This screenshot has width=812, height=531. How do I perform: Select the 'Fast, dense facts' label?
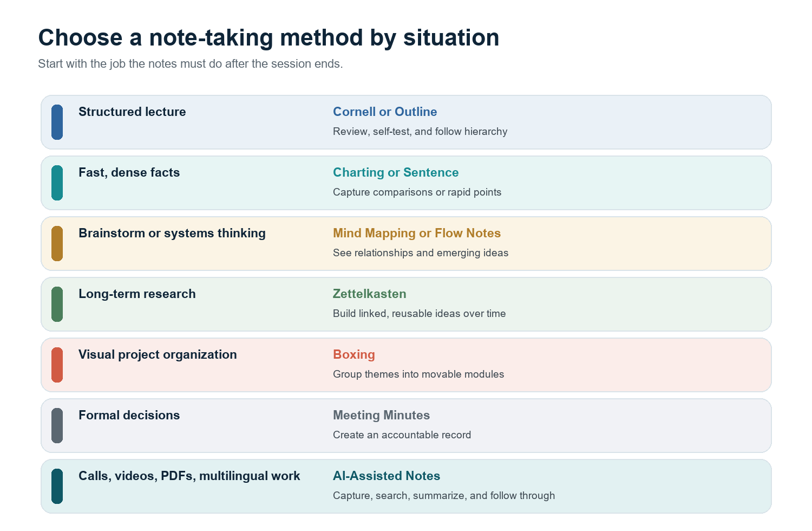129,172
